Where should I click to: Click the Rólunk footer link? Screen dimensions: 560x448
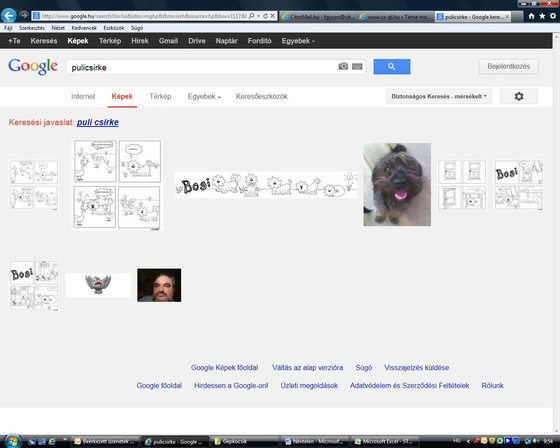click(492, 385)
